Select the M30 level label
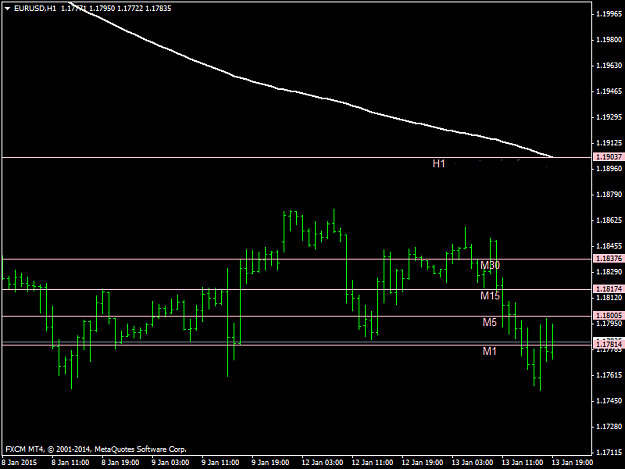 tap(490, 265)
